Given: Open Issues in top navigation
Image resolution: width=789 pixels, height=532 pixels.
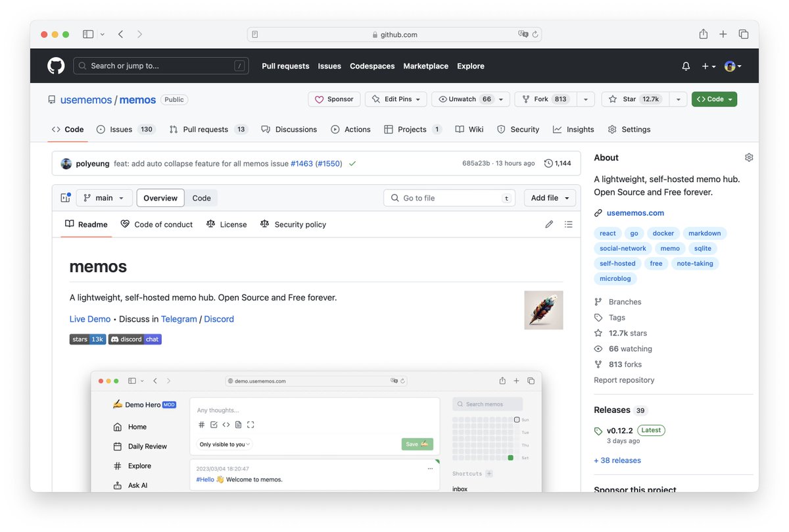Looking at the screenshot, I should point(329,66).
